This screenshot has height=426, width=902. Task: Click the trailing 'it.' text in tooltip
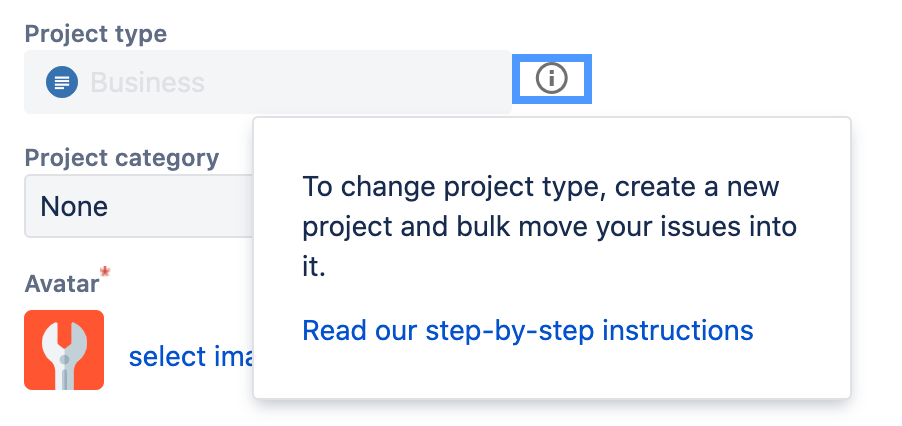click(314, 267)
